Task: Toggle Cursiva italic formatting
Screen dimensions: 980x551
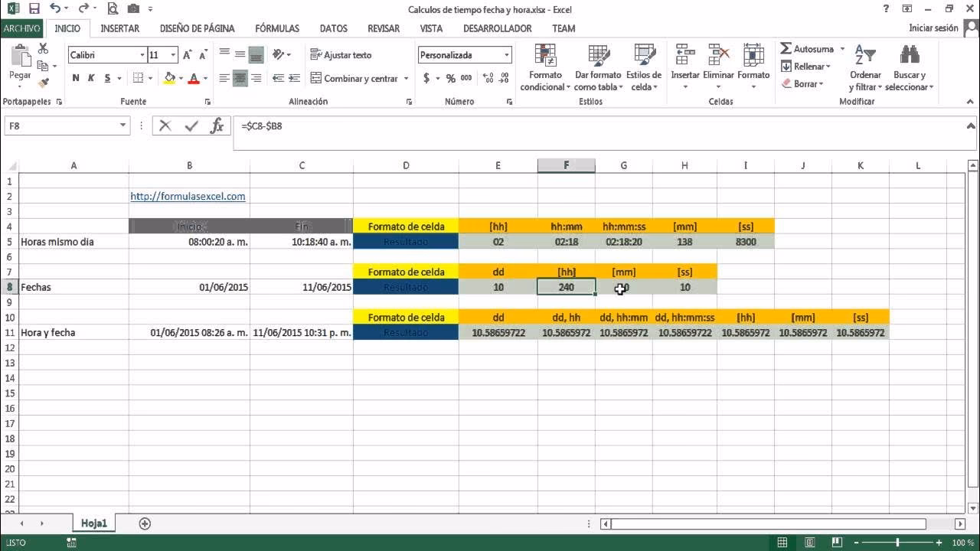Action: (92, 78)
